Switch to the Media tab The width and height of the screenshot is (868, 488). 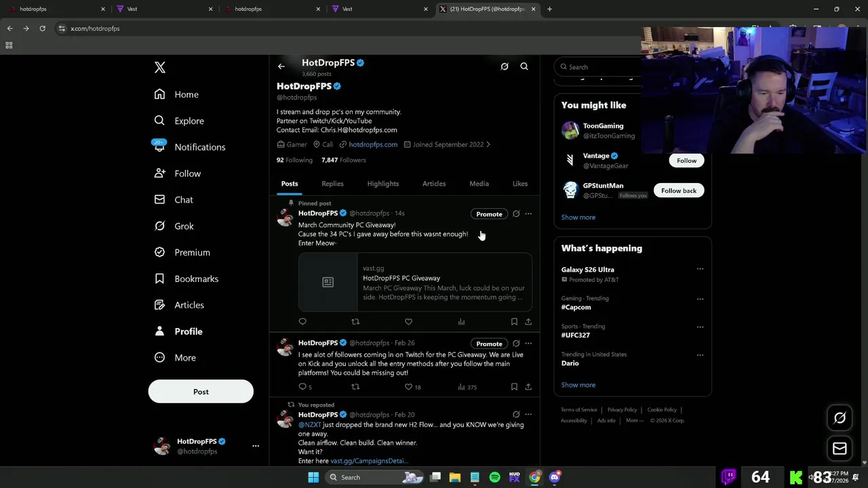click(x=479, y=184)
